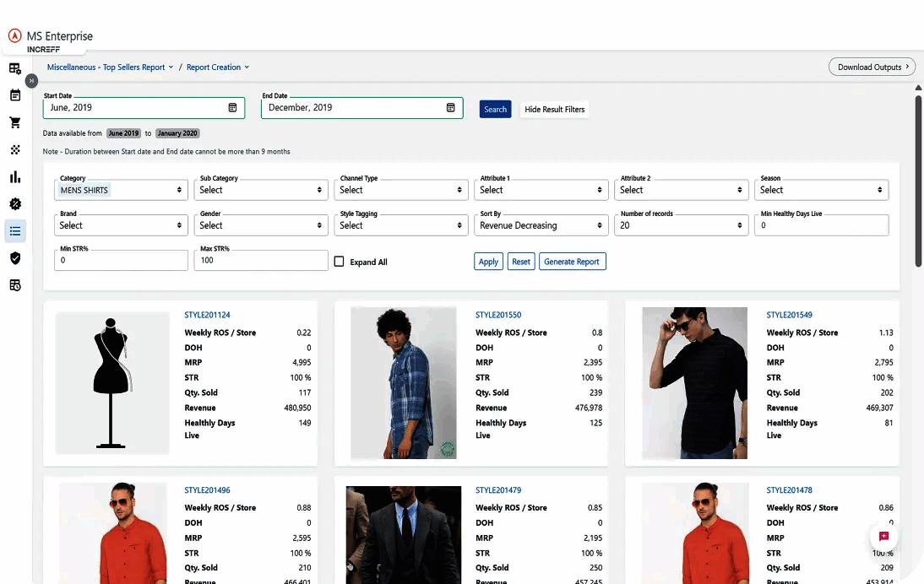Click the Start Date June, 2019 field

(144, 108)
